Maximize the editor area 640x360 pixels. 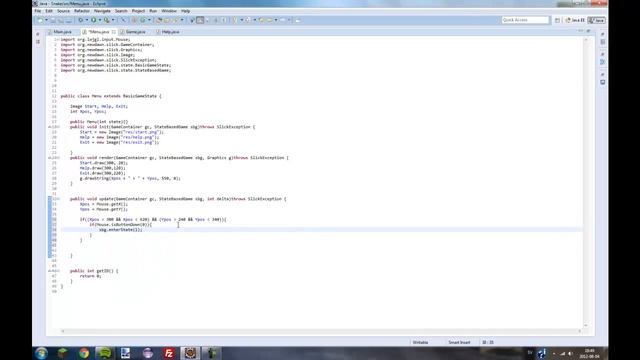[x=588, y=31]
